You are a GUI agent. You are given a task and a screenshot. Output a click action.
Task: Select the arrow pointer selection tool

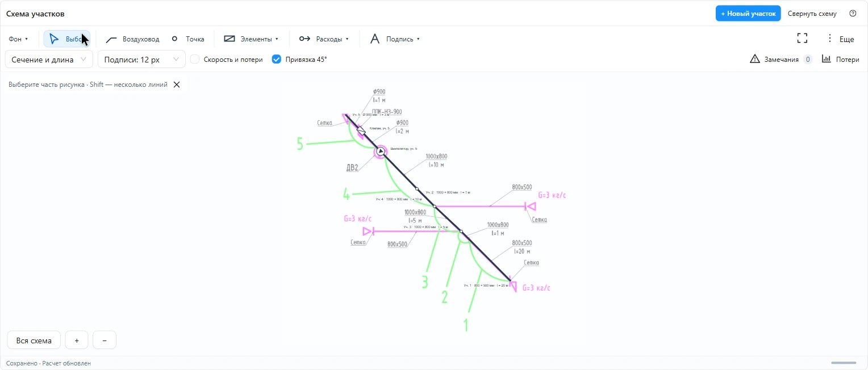pos(66,39)
